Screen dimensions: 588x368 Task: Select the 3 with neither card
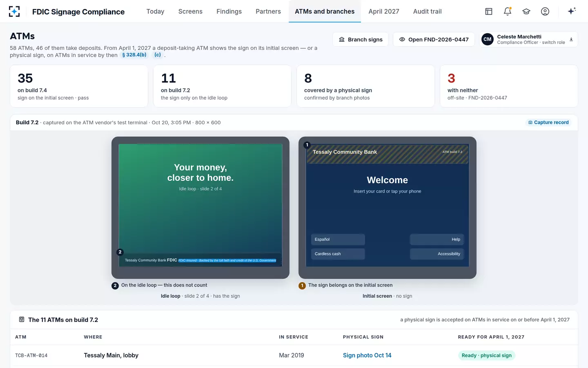coord(509,86)
